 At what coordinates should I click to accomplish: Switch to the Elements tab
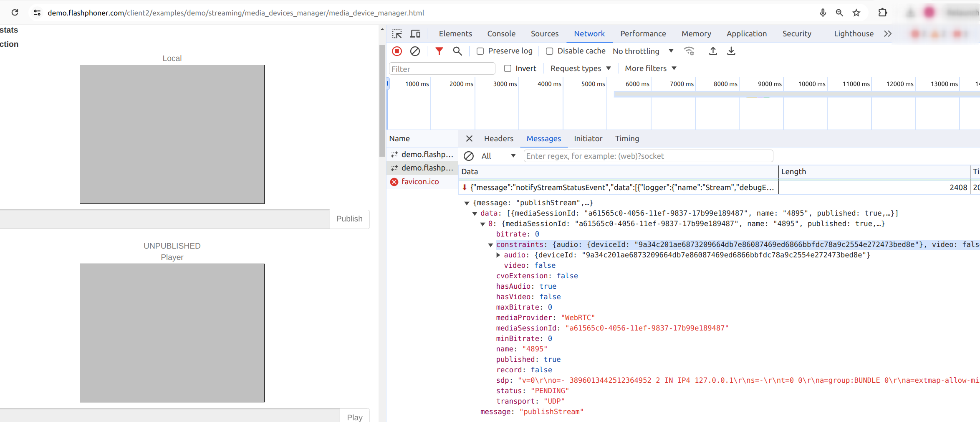tap(455, 34)
